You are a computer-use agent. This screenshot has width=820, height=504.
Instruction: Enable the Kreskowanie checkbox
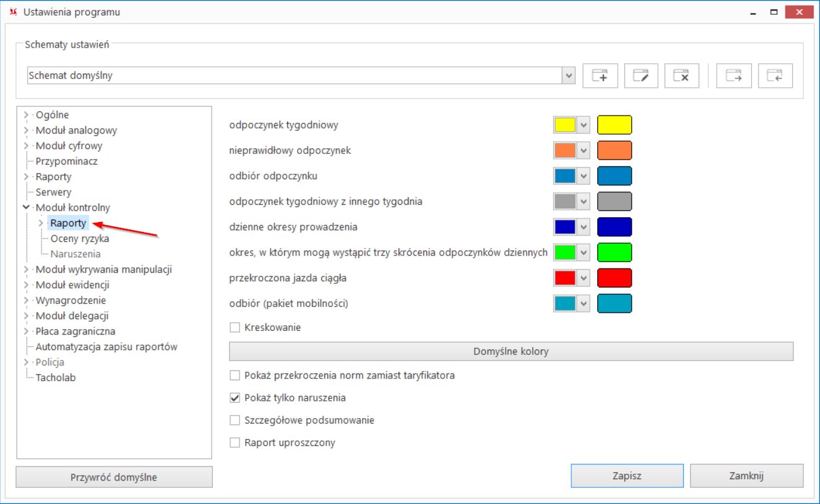pyautogui.click(x=235, y=327)
